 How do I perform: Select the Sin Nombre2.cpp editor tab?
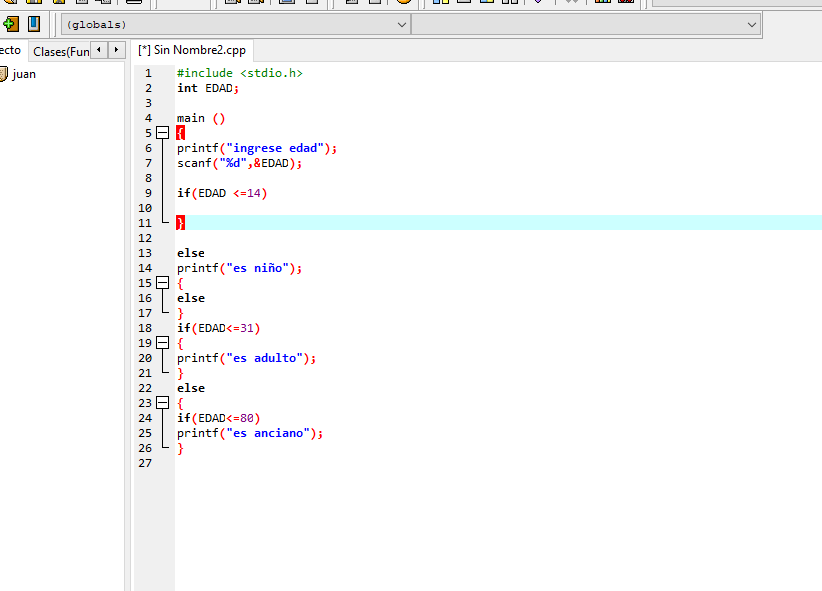(x=192, y=50)
